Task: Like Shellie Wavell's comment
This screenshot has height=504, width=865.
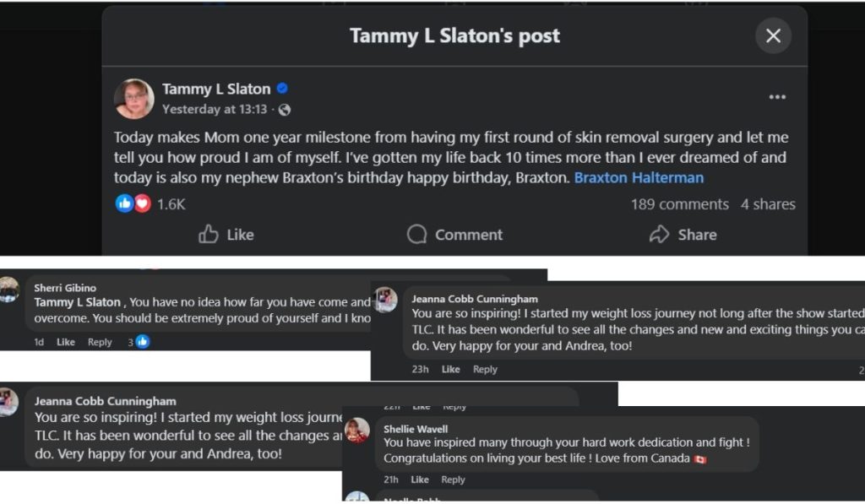Action: (x=420, y=480)
